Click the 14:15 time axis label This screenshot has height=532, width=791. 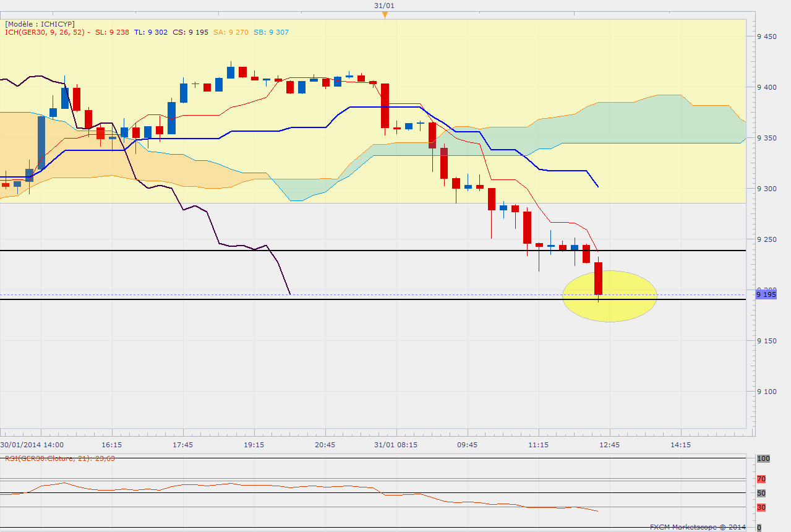(681, 445)
